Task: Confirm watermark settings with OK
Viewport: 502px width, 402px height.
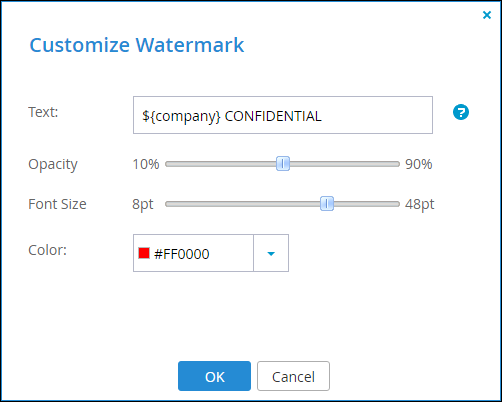Action: [214, 376]
